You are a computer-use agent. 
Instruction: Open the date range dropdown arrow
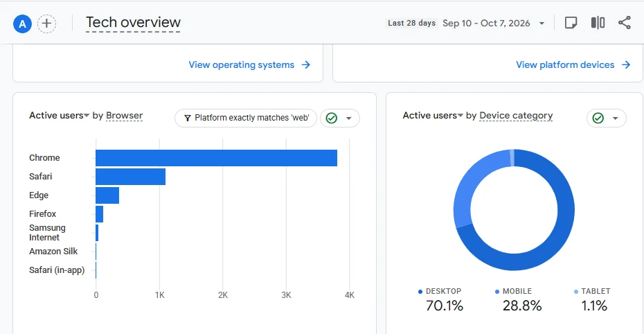coord(542,24)
